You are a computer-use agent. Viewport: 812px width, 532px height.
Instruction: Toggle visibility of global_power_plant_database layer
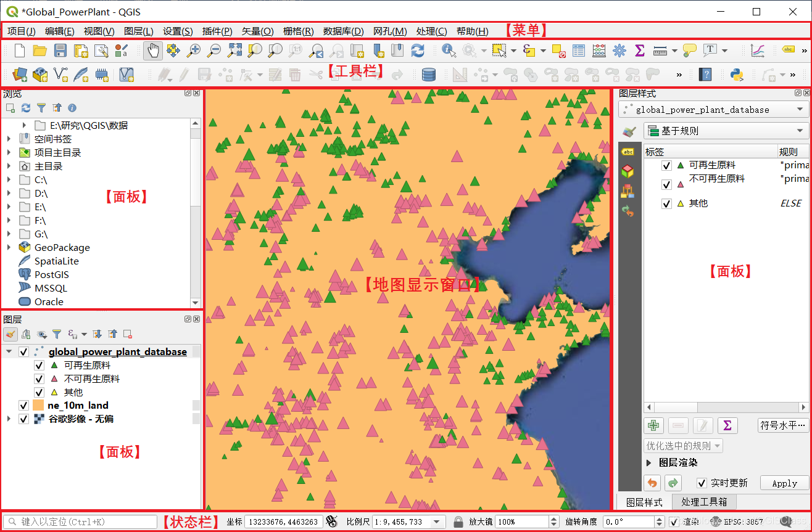(x=24, y=352)
